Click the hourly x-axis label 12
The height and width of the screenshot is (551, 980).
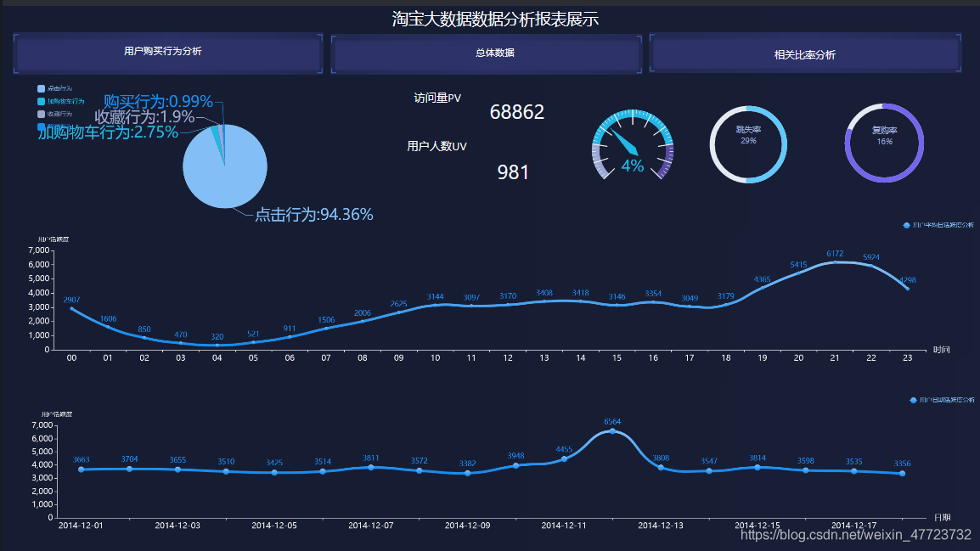(508, 358)
